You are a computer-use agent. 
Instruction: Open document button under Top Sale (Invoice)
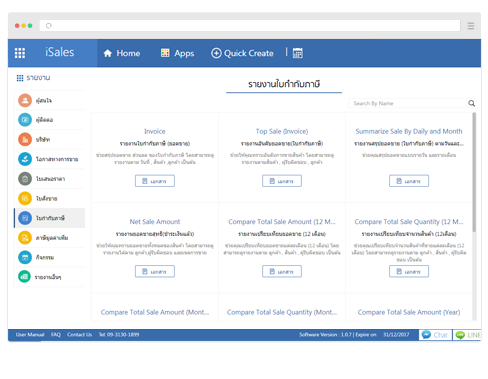[x=282, y=181]
